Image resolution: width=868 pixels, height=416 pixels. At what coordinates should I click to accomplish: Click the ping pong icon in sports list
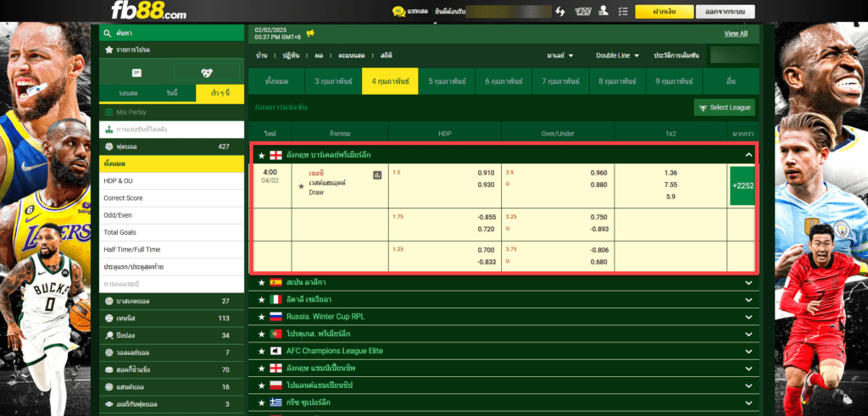(109, 336)
